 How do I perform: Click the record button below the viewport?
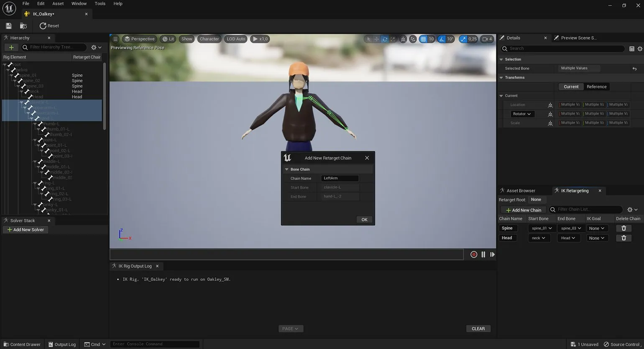click(474, 254)
